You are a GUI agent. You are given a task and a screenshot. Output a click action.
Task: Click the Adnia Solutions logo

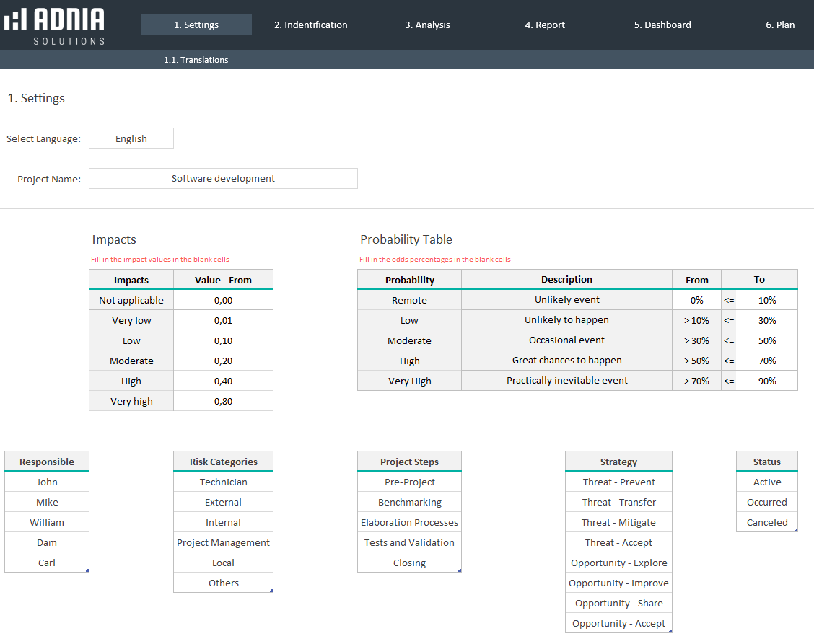54,25
